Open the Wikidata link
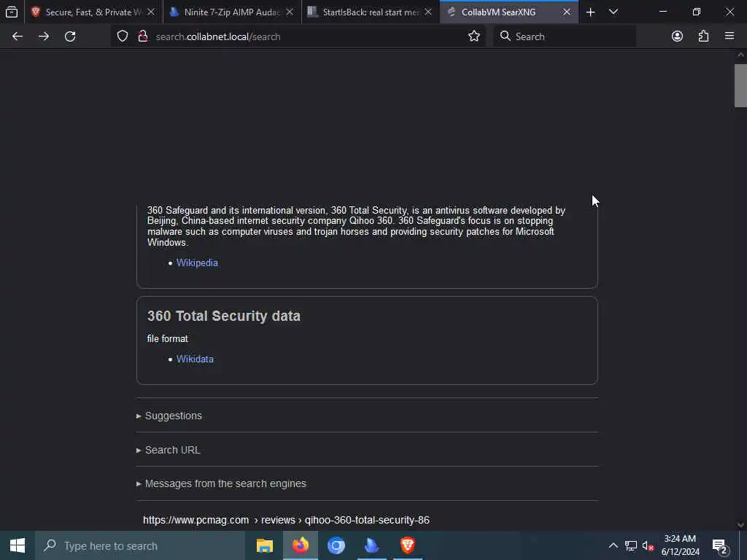Image resolution: width=747 pixels, height=560 pixels. (195, 359)
